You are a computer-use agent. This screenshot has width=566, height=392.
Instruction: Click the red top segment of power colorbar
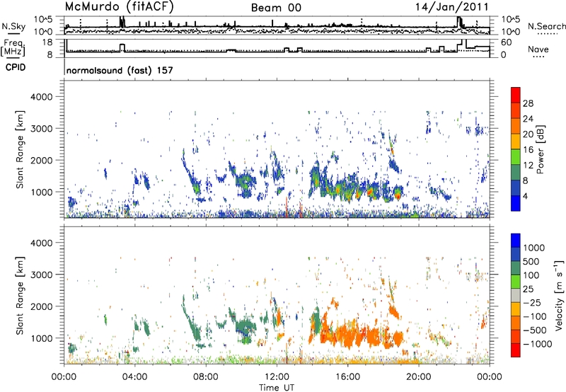tap(516, 95)
